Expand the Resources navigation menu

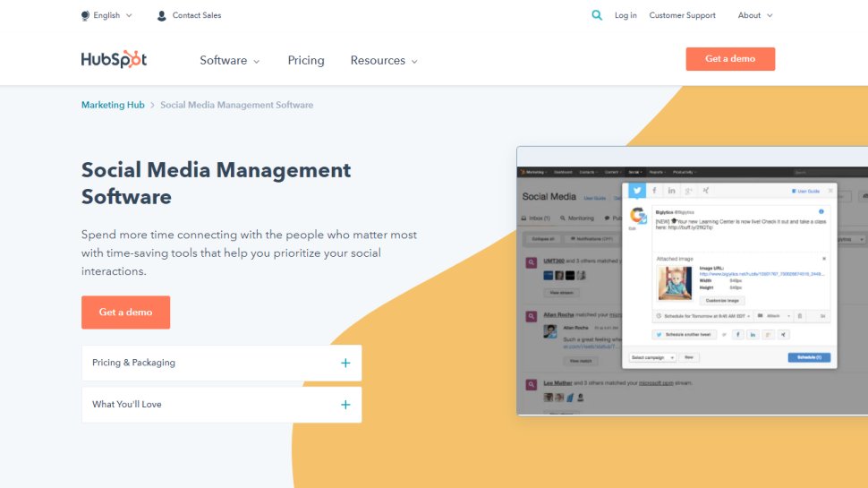384,60
